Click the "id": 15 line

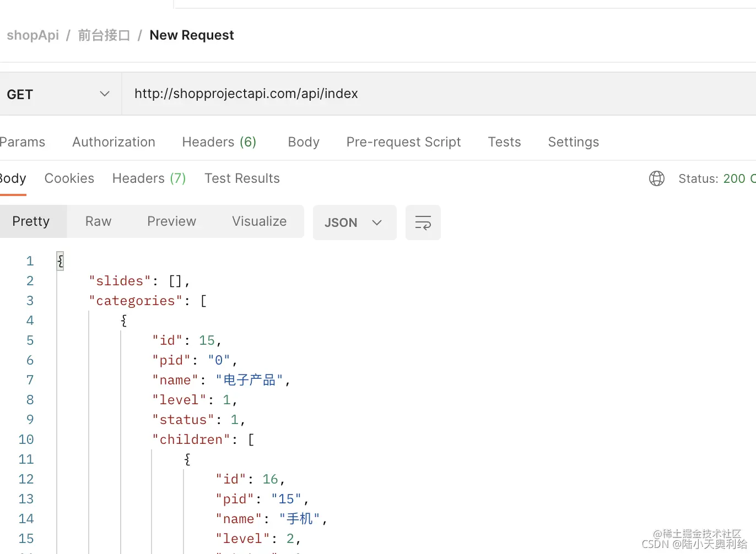[187, 340]
